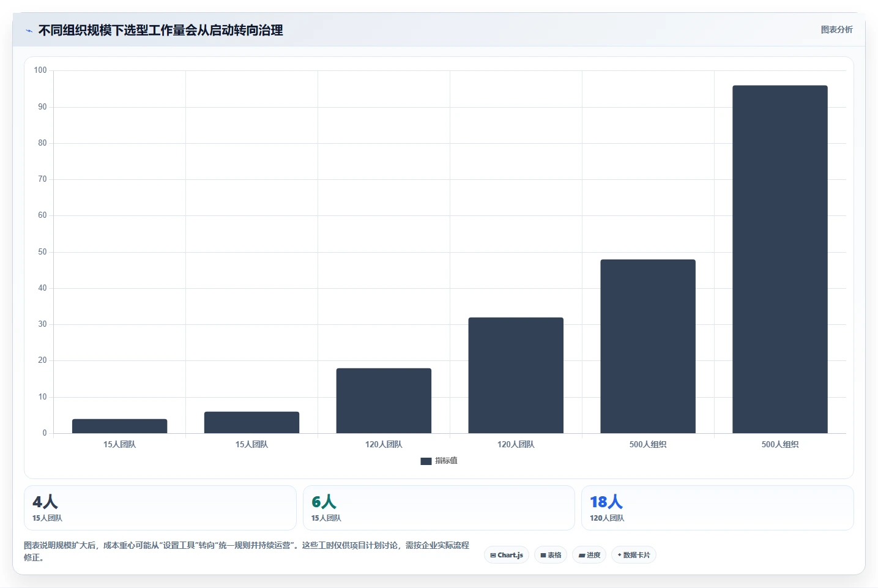Click the 图表分析 label in the header

tap(836, 29)
